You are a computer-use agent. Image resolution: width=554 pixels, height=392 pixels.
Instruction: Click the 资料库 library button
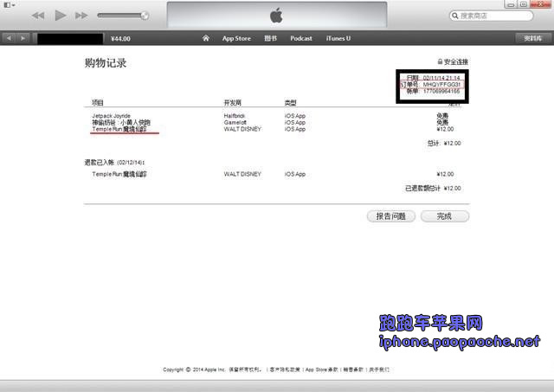(x=533, y=38)
